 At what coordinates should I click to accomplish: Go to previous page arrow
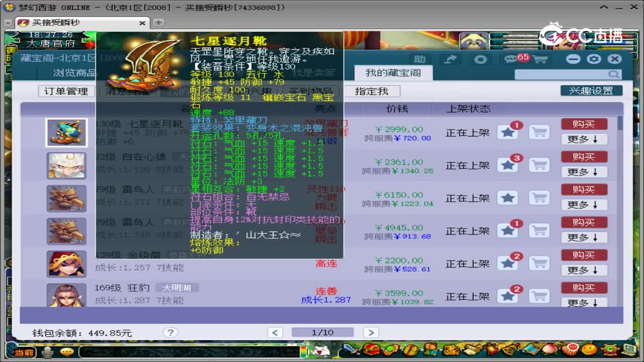(275, 332)
